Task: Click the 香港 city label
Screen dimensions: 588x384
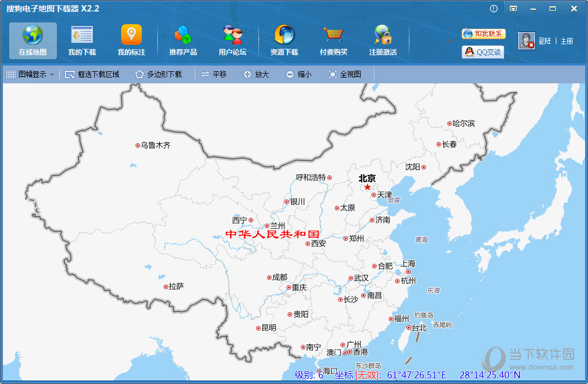Action: pyautogui.click(x=361, y=352)
